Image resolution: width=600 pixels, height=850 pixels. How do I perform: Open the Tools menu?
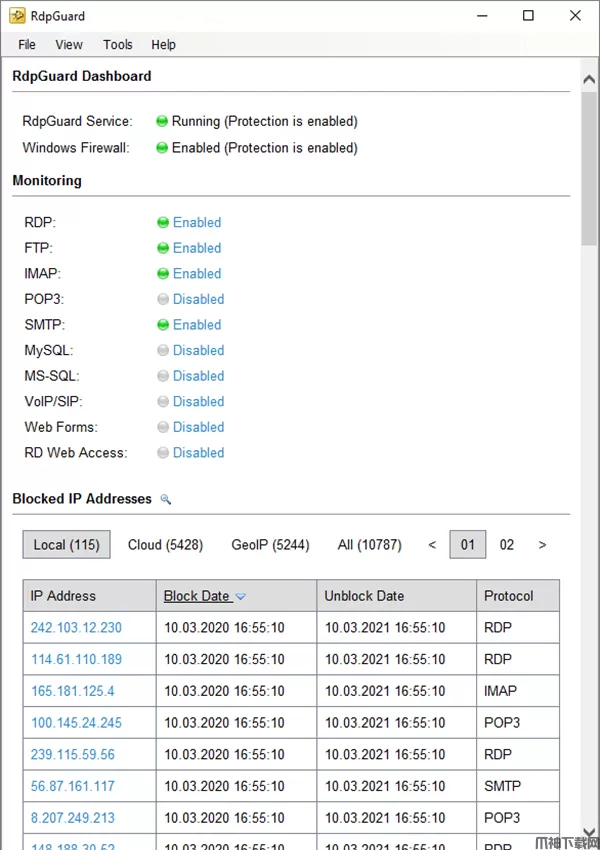tap(118, 44)
